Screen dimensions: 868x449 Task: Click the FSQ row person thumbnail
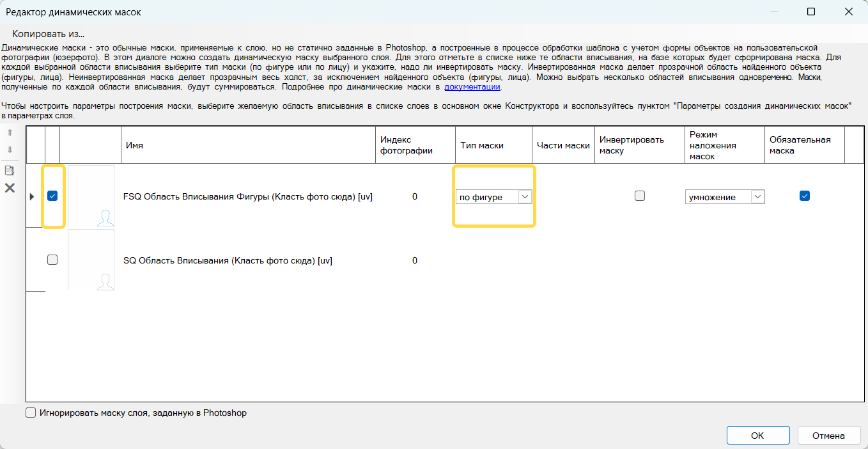click(91, 196)
